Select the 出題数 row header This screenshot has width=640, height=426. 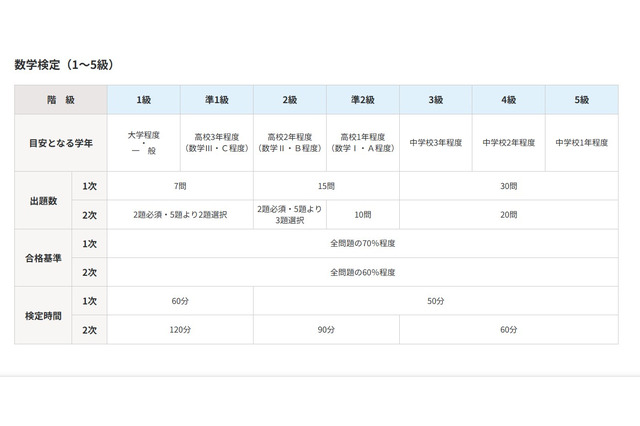tap(42, 200)
